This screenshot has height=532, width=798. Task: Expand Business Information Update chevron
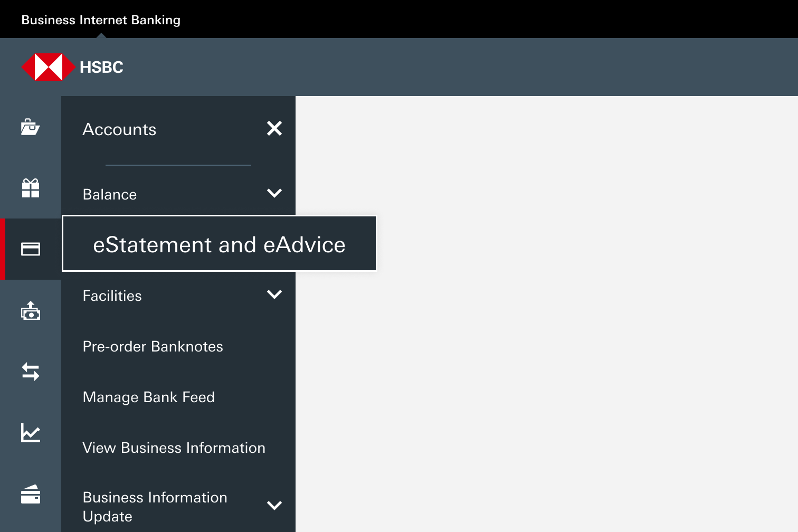tap(274, 506)
